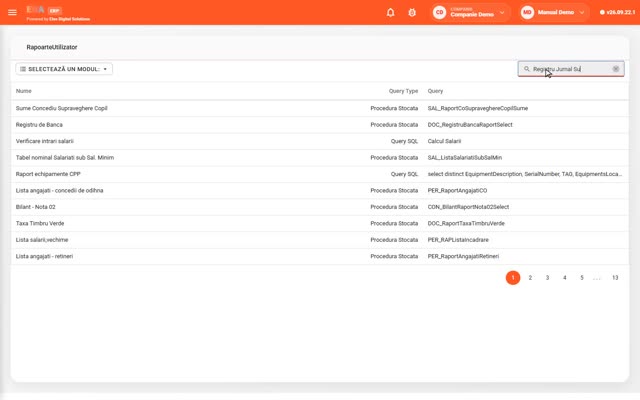
Task: Open the Bilant - Nota 02 report
Action: tap(36, 207)
